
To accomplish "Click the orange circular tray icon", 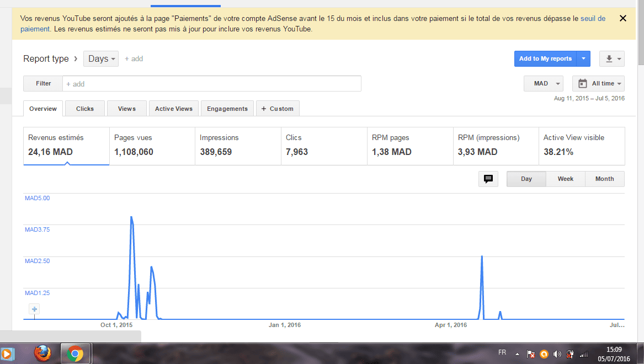I will coord(544,354).
